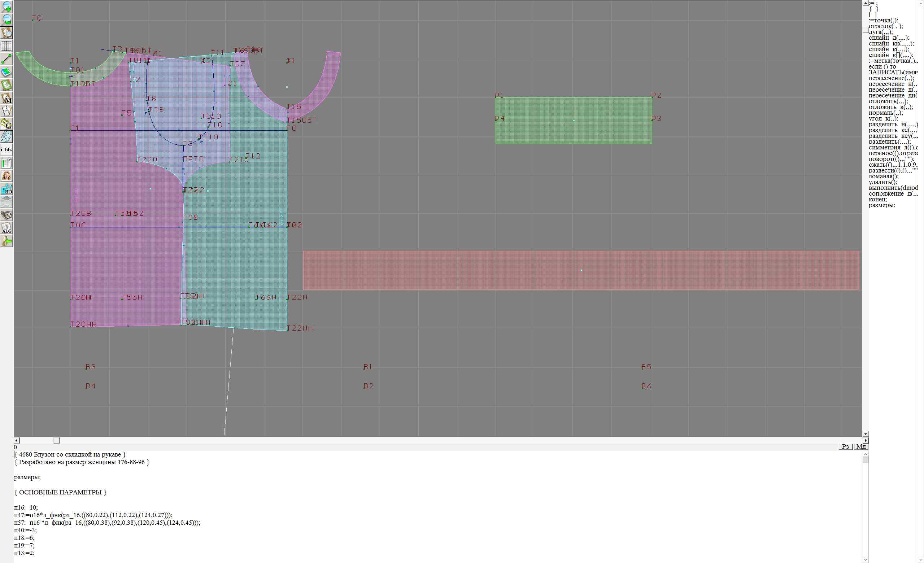Open the ALG algorithm document icon
Viewport: 924px width, 563px height.
7,228
